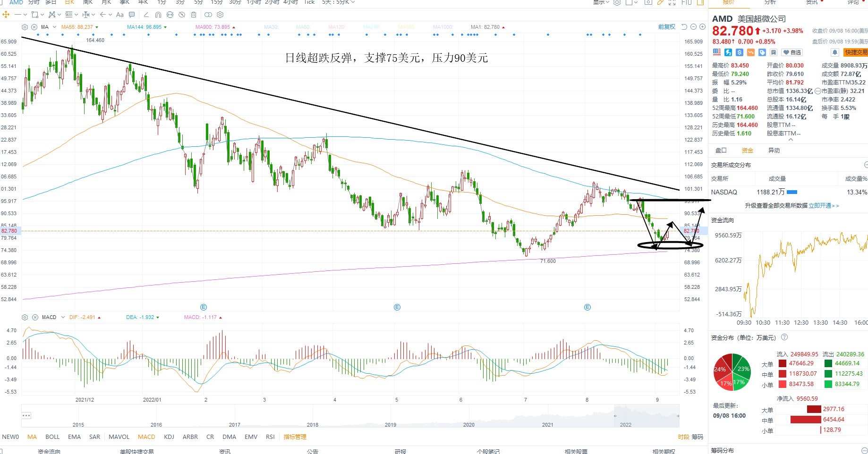868x454 pixels.
Task: Toggle the MACD sub-indicator off
Action: pos(146,437)
